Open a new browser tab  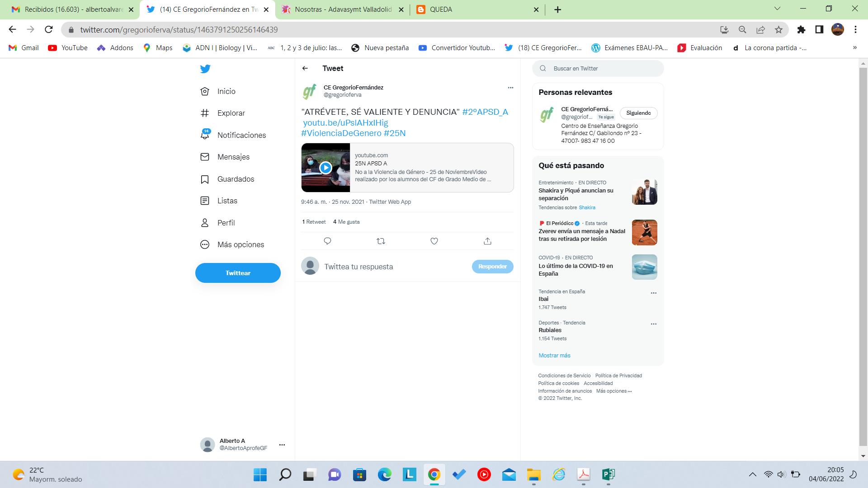(558, 9)
